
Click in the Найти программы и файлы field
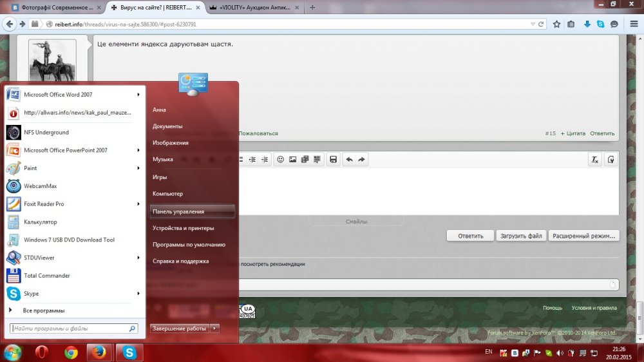tap(74, 329)
